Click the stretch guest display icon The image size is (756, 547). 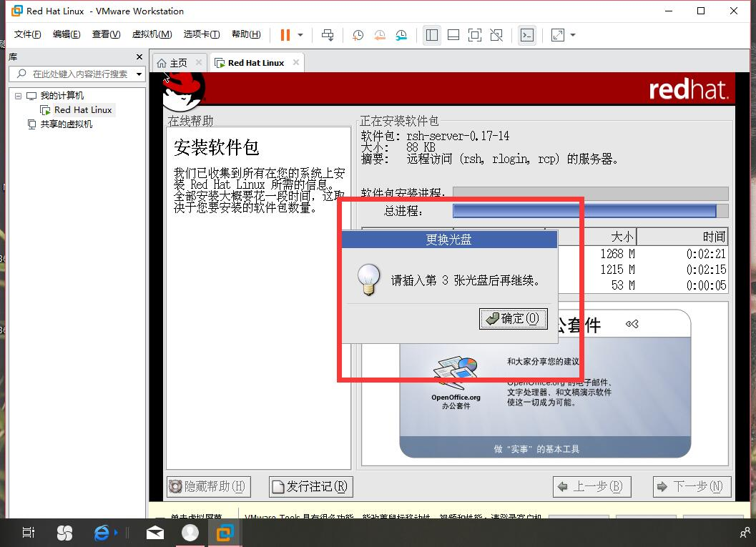tap(558, 35)
